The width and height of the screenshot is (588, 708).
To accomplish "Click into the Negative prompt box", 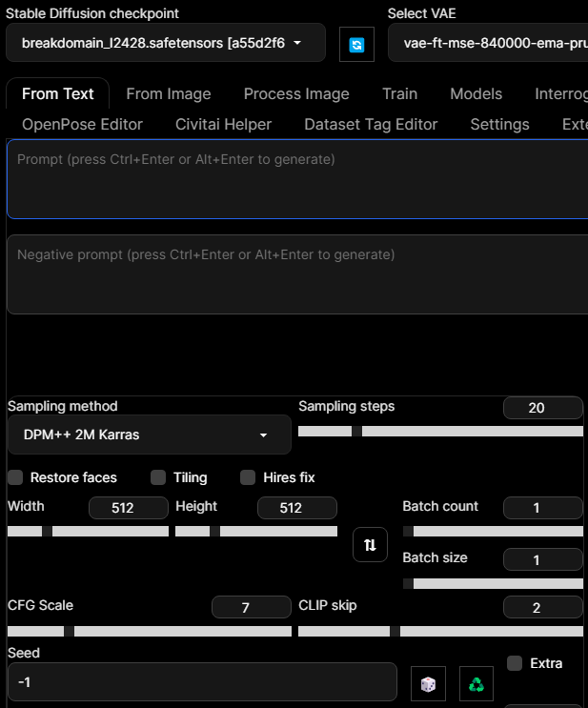I will (x=298, y=274).
